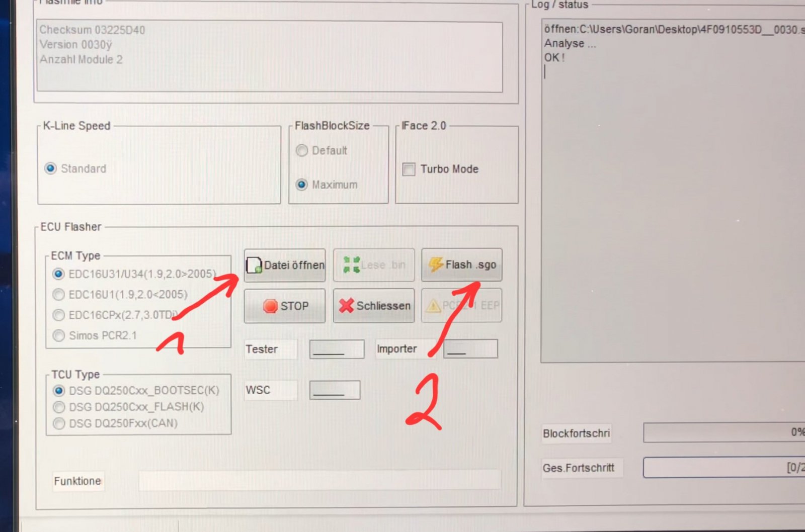This screenshot has width=805, height=532.
Task: Click the öffnen file path log line
Action: tap(674, 30)
